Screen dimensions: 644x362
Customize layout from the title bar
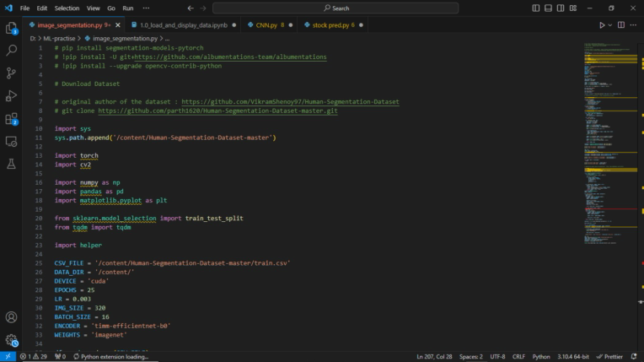[573, 8]
